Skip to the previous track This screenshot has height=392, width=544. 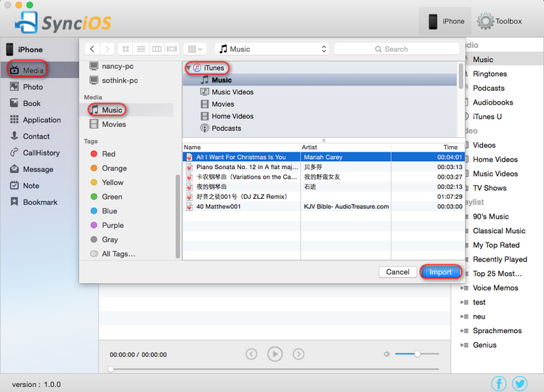251,354
